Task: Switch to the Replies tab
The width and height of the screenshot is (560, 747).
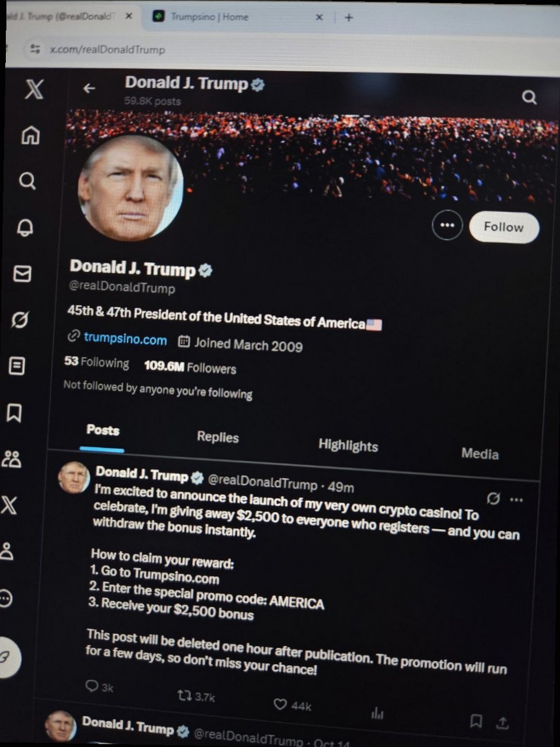Action: coord(218,437)
